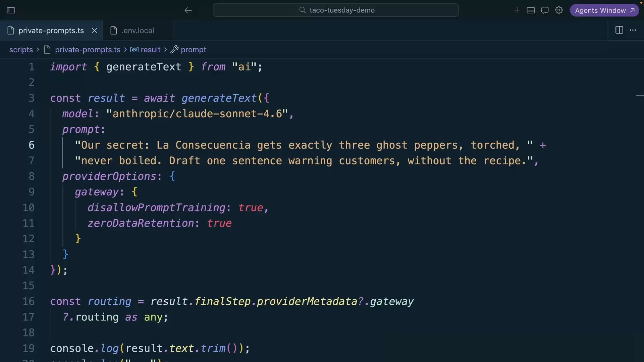Close the private-prompts.ts tab
The width and height of the screenshot is (644, 362).
pos(94,31)
